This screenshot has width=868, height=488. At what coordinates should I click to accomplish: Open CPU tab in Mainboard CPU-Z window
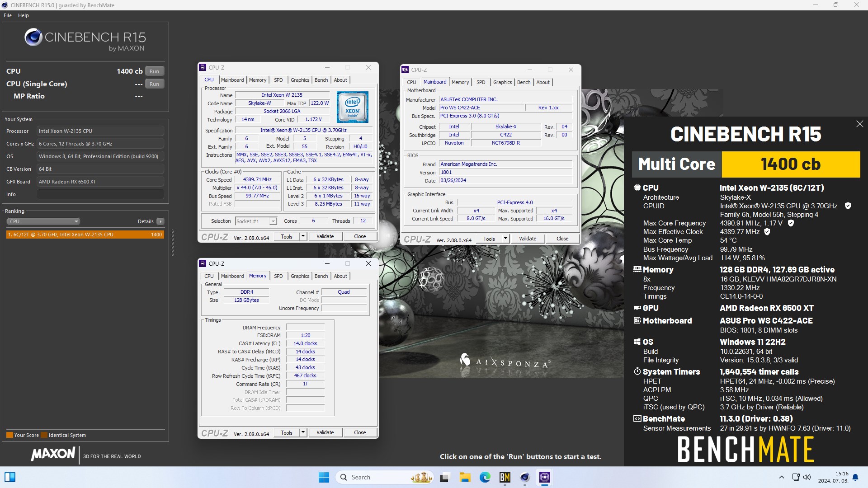411,82
